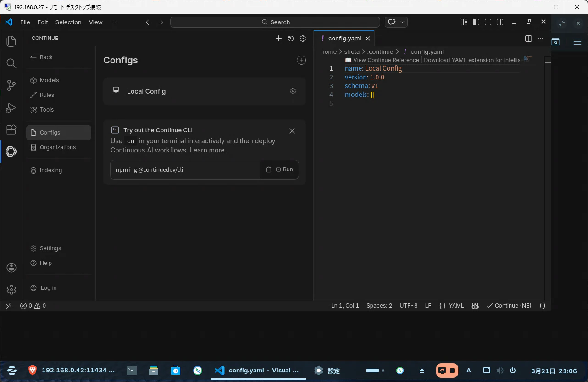This screenshot has width=588, height=382.
Task: Show more menu items via ellipsis
Action: click(x=115, y=22)
